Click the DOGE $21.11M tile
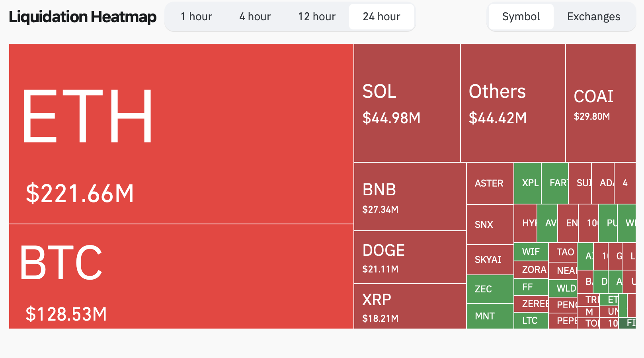644x358 pixels. 410,257
